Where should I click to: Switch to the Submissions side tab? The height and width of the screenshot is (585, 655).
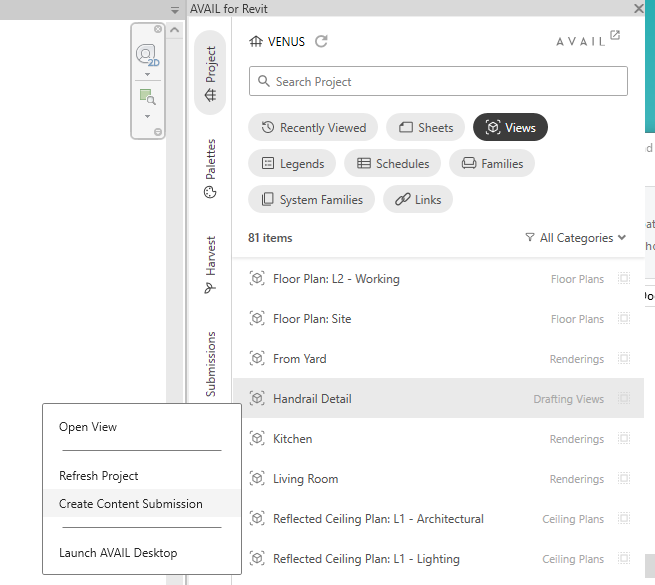click(211, 364)
